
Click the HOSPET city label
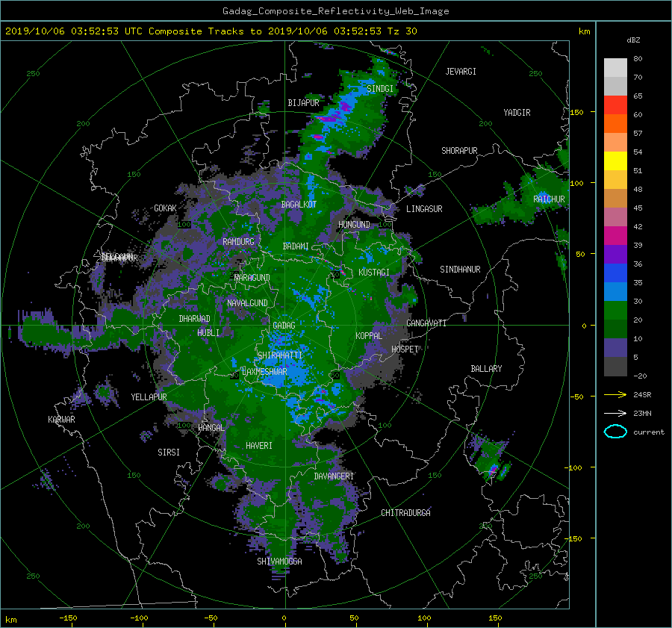(405, 349)
